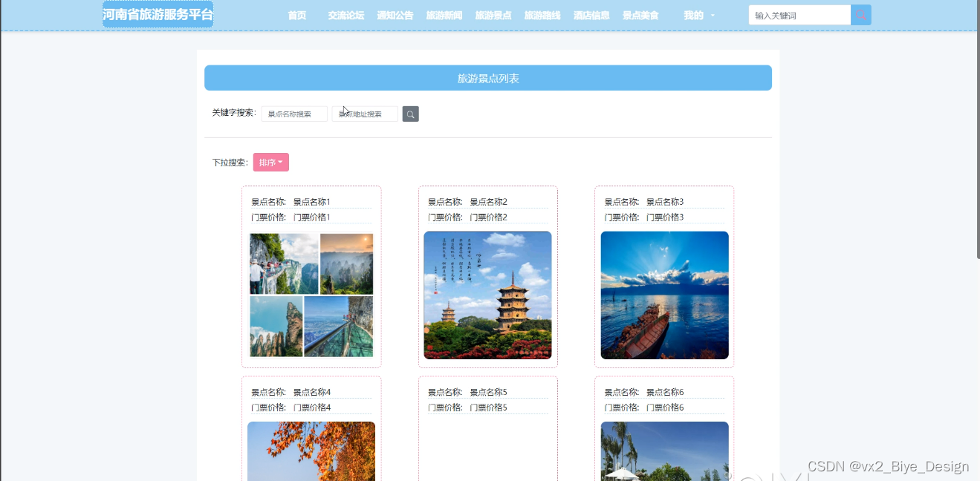Open the 通知公告 nav item
Image resolution: width=980 pixels, height=481 pixels.
395,15
